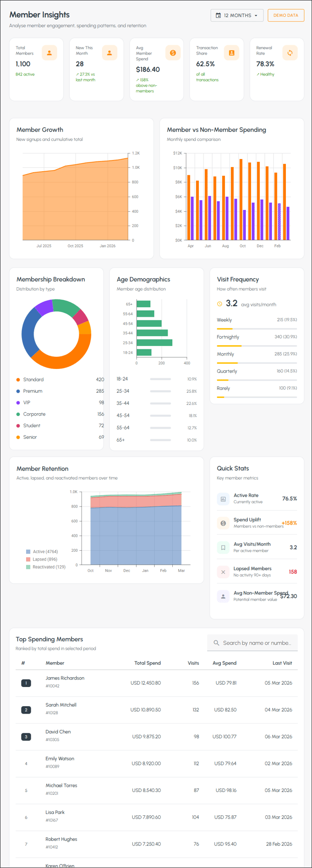
Task: Click the Active Rate chart icon
Action: coord(223,499)
